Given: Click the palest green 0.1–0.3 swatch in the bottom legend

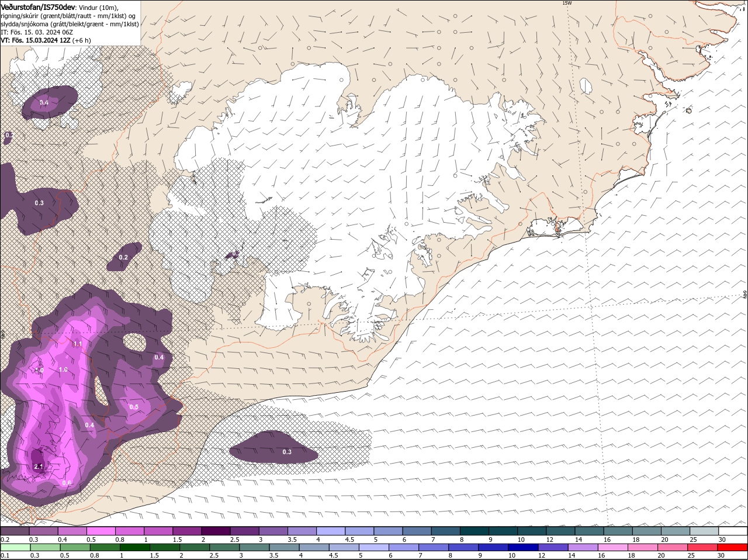Looking at the screenshot, I should coord(15,547).
